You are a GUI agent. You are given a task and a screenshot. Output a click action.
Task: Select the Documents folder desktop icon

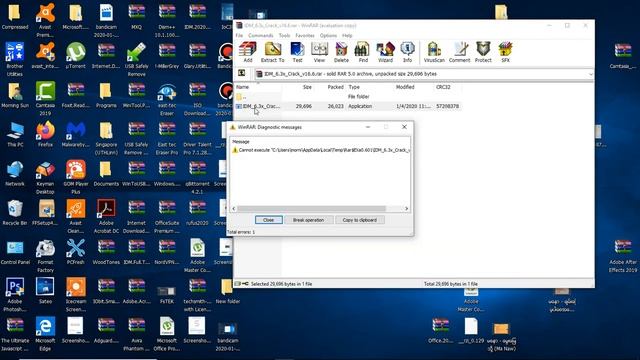[106, 173]
